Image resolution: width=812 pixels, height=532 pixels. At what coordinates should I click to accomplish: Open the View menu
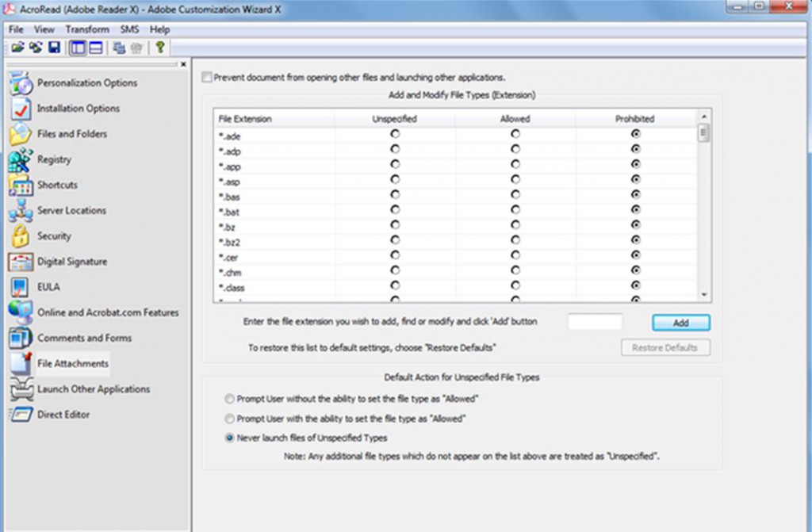[44, 29]
